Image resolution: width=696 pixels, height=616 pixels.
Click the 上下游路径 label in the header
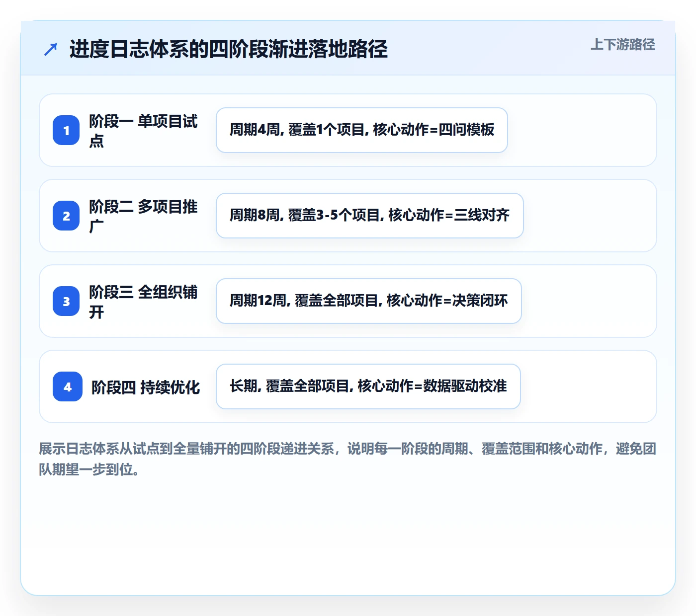point(623,45)
